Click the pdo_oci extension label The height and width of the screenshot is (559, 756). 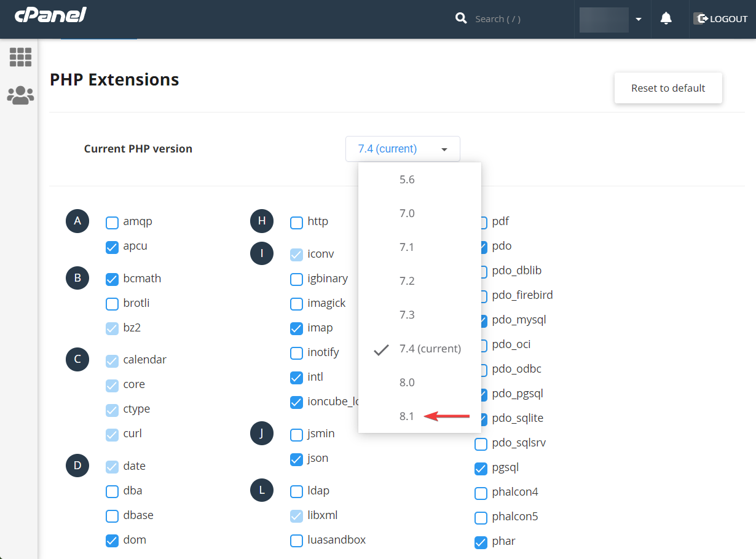tap(511, 344)
